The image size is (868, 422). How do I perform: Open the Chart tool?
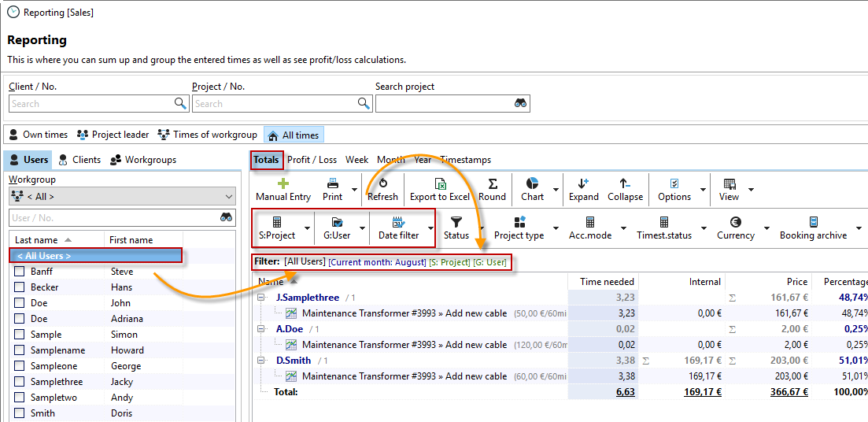[x=532, y=183]
